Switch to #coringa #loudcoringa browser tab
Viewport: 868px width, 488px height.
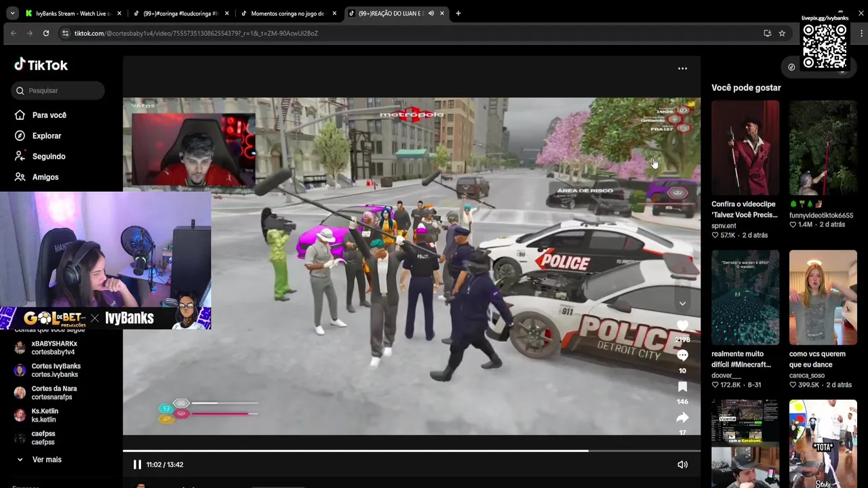pos(180,13)
